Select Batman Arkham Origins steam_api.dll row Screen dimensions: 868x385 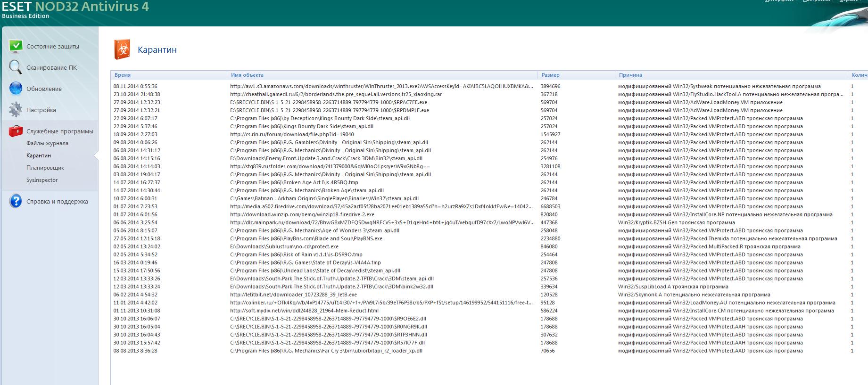[x=489, y=199]
